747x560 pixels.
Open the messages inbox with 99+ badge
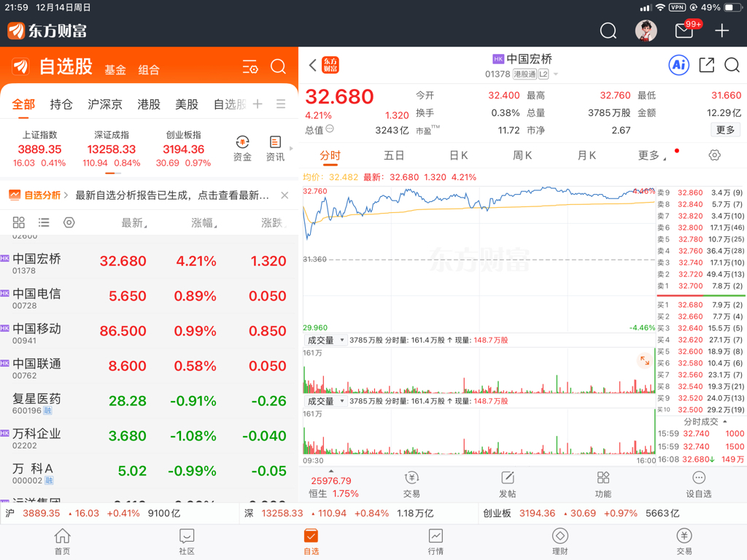(x=684, y=31)
